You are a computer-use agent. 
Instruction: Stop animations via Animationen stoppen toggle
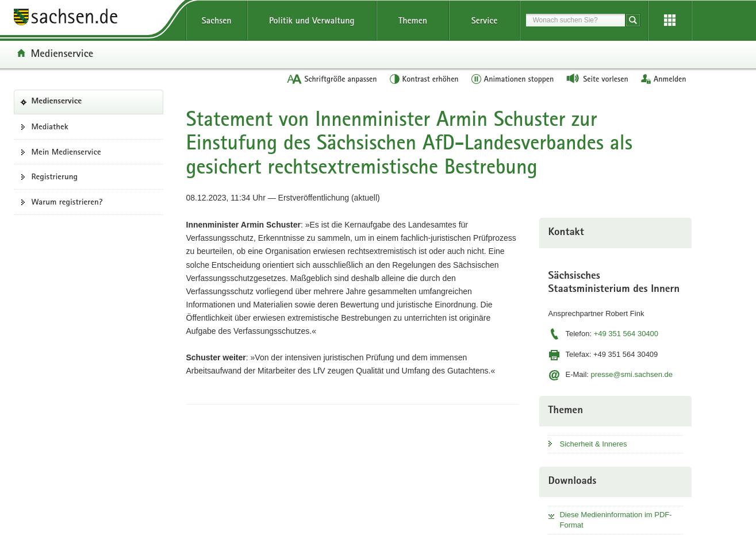(x=512, y=79)
